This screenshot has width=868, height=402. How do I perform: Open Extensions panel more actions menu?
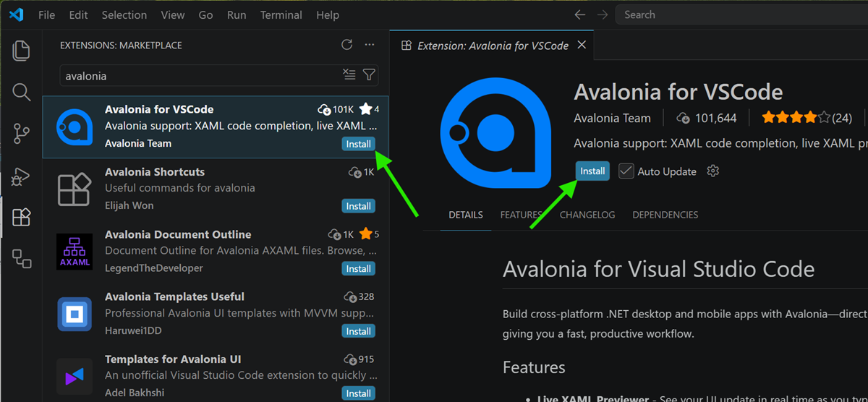(x=370, y=45)
